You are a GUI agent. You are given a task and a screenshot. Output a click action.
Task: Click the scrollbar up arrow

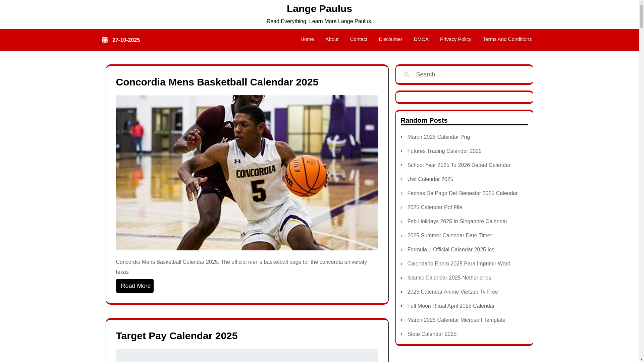641,2
